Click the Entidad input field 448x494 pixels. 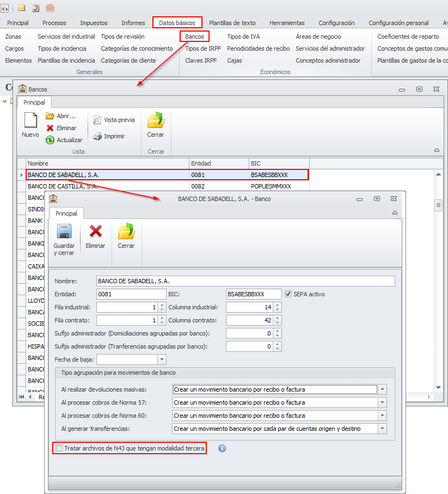point(131,294)
